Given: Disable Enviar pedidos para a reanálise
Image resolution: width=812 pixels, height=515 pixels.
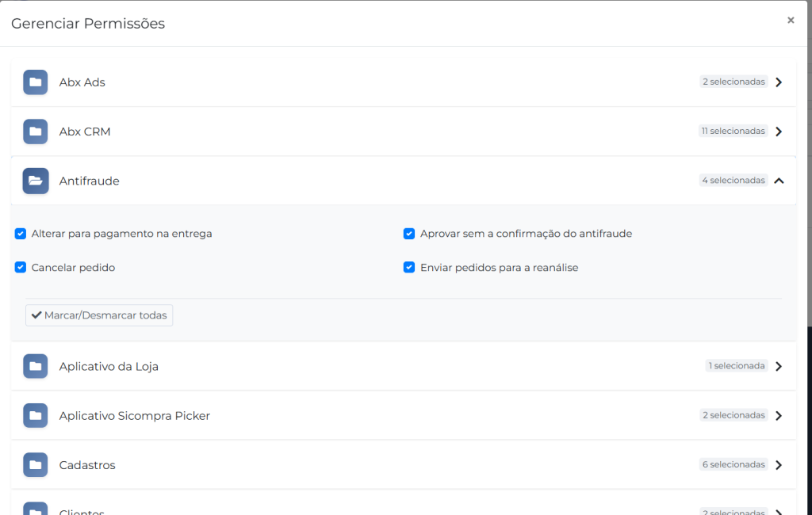Looking at the screenshot, I should point(409,268).
